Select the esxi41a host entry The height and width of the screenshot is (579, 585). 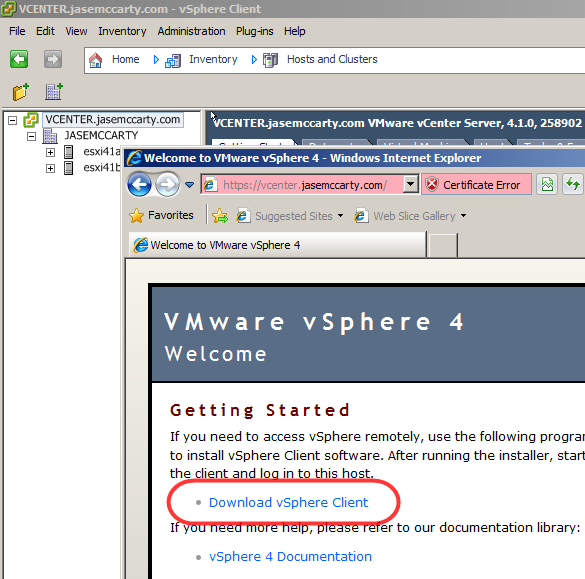point(102,152)
